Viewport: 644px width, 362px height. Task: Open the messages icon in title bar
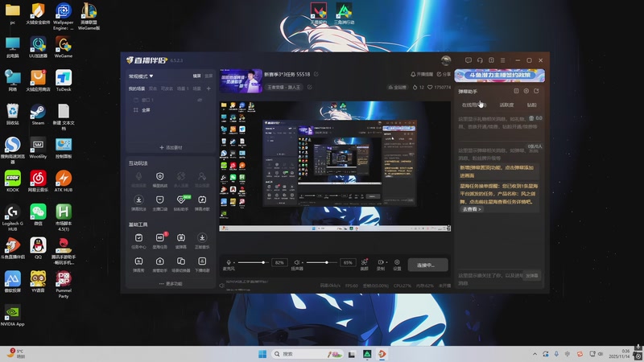(469, 60)
